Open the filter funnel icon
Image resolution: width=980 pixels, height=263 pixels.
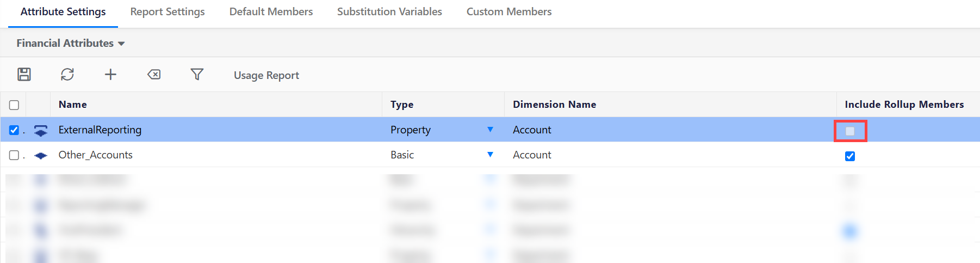tap(197, 75)
